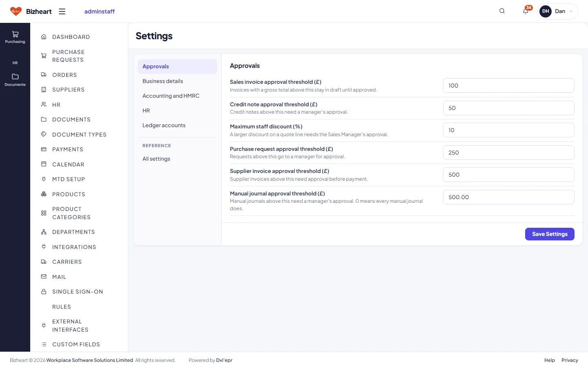Open the Purchasing cart icon in rail
The height and width of the screenshot is (368, 588).
pos(15,34)
